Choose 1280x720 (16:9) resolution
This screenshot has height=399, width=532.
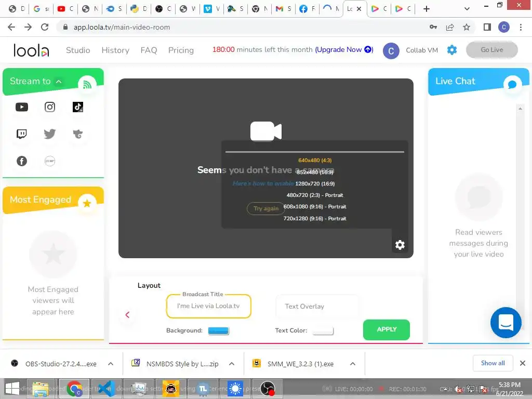pos(315,183)
